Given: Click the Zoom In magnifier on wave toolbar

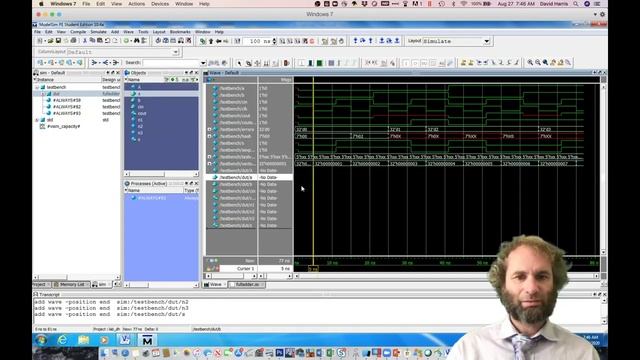Looking at the screenshot, I should [x=530, y=62].
